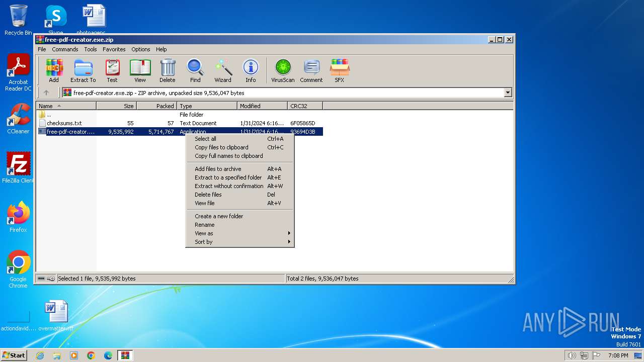Click the Add toolbar icon
644x362 pixels.
click(54, 70)
